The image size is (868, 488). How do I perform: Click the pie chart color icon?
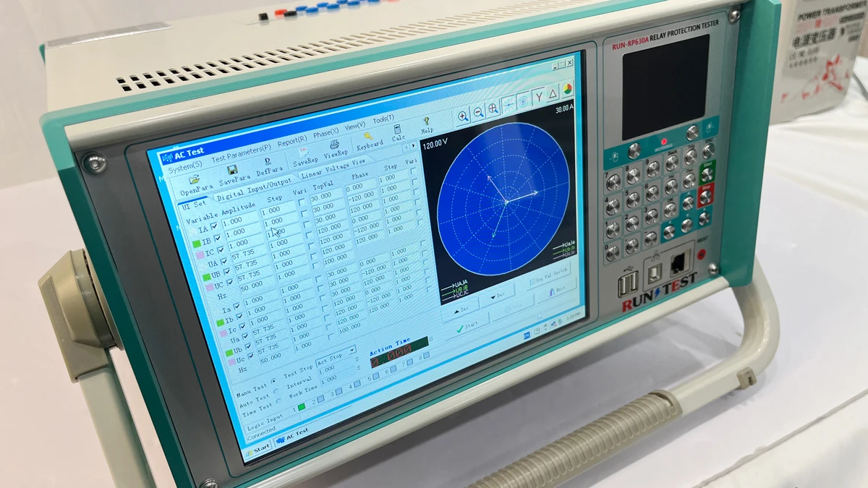point(567,89)
